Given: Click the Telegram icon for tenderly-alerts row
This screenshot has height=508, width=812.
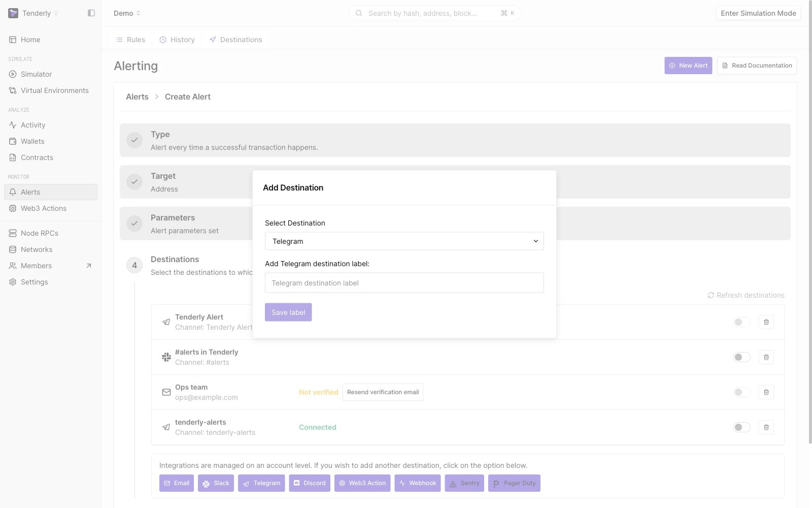Looking at the screenshot, I should tap(166, 427).
